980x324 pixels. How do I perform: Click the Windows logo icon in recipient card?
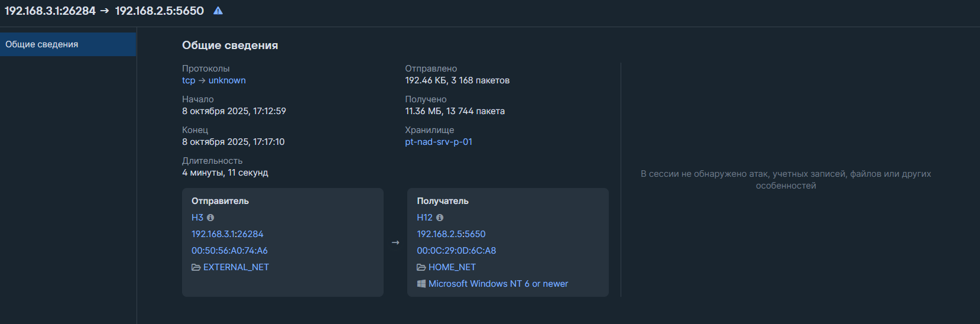pyautogui.click(x=421, y=284)
